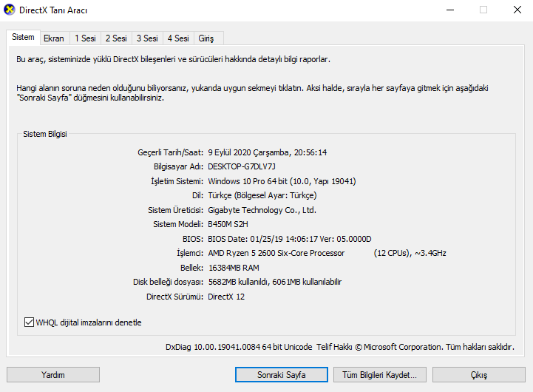Click the İşlemci label

point(190,253)
